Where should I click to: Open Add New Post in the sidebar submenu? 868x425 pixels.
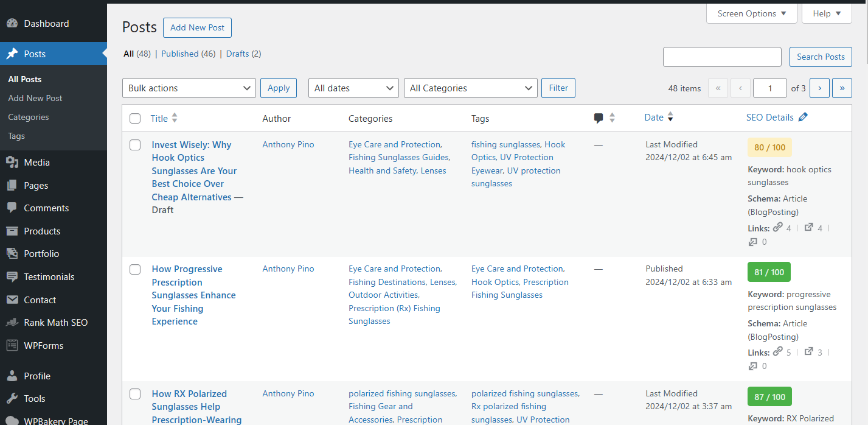pyautogui.click(x=35, y=98)
